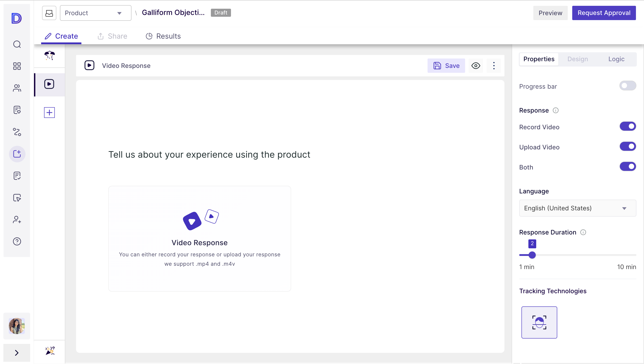
Task: Enable the Progress bar toggle
Action: (628, 86)
